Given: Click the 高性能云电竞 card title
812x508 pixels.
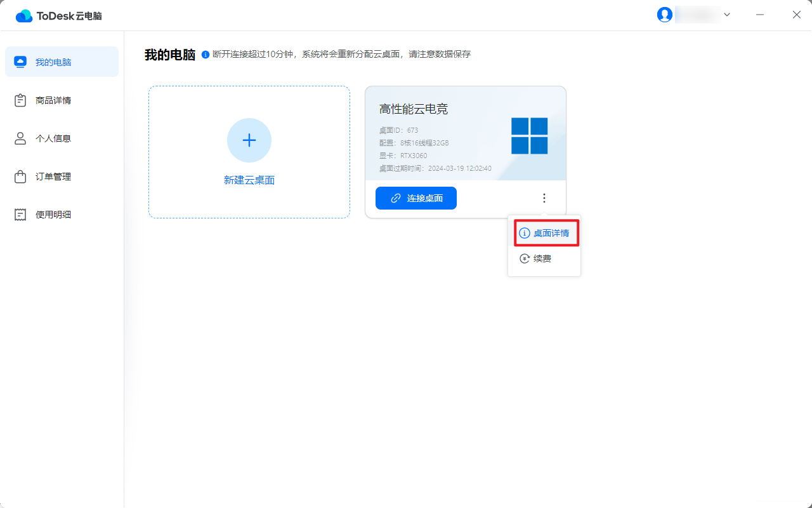Looking at the screenshot, I should (414, 109).
